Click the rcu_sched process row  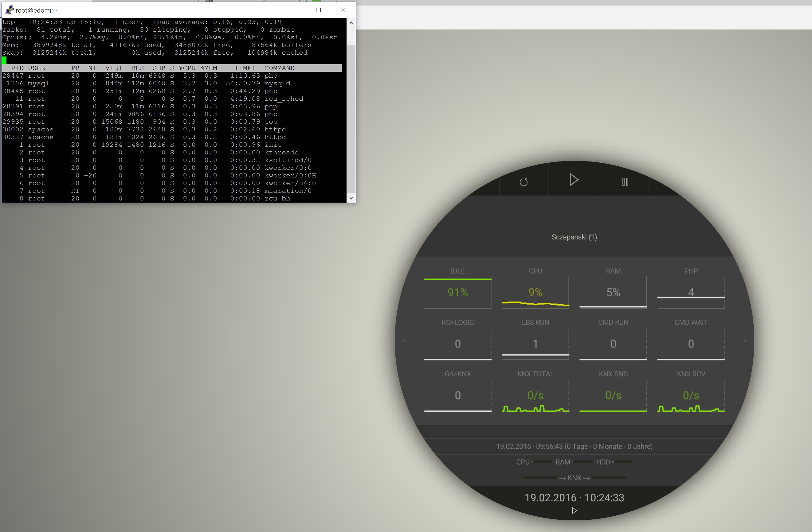pos(172,99)
